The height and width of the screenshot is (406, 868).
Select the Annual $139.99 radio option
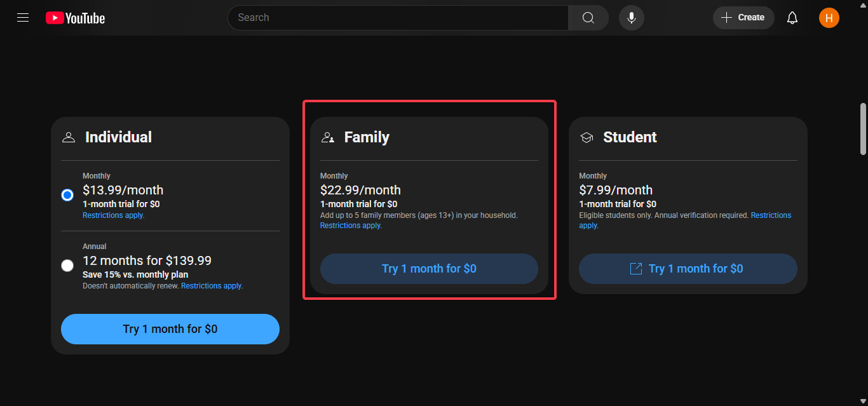click(67, 266)
